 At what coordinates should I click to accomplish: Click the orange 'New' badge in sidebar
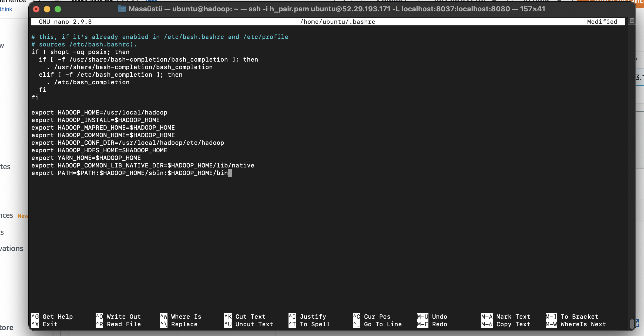click(23, 216)
